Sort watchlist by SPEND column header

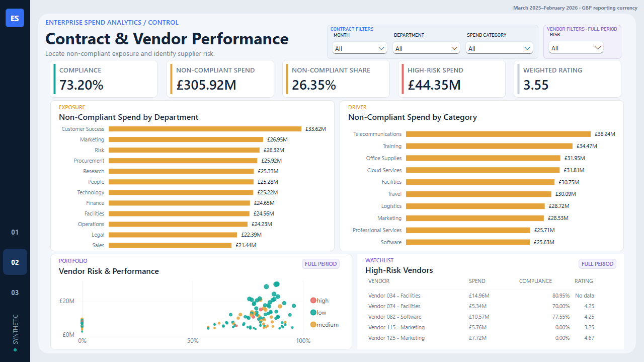tap(477, 281)
